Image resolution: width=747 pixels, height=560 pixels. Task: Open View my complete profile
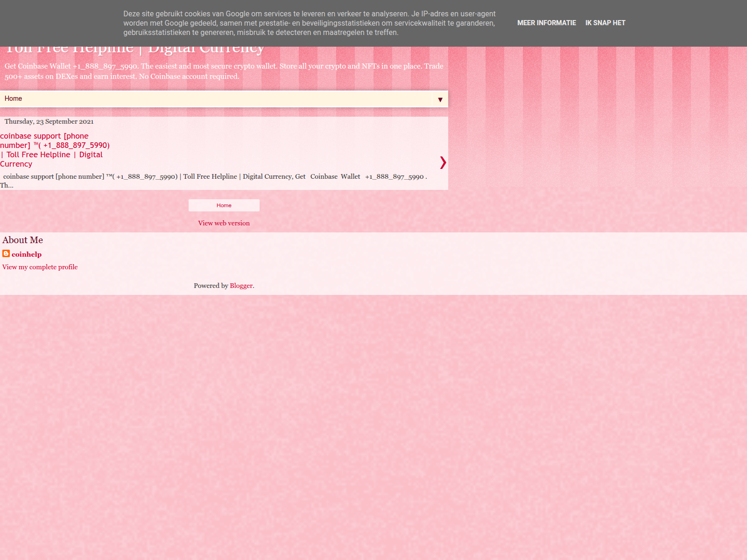point(40,267)
